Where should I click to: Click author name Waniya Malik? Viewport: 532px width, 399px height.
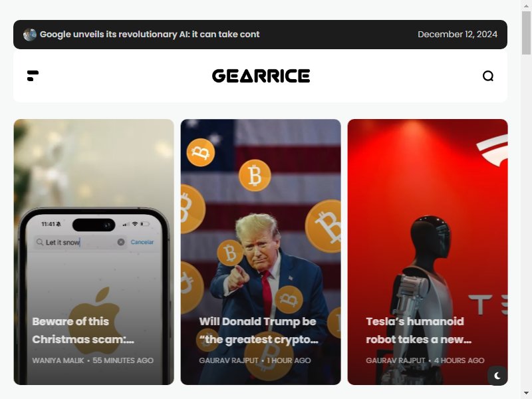coord(58,360)
